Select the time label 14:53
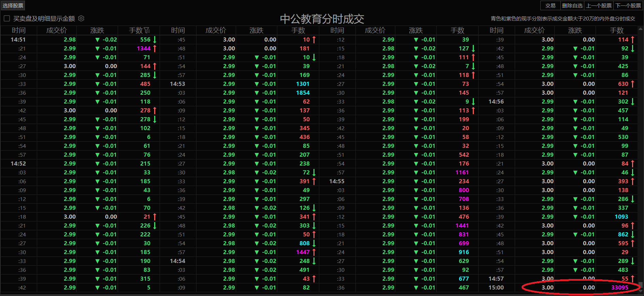The height and width of the screenshot is (296, 644). tap(177, 84)
